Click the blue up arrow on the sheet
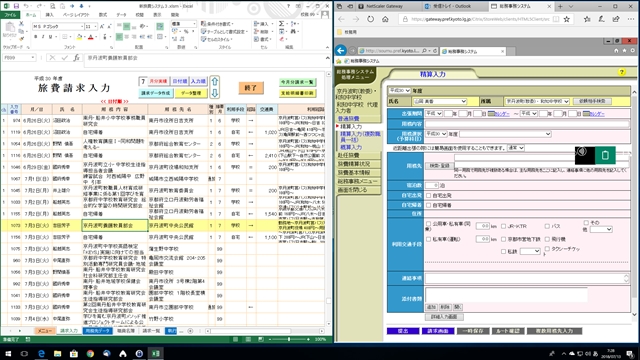The width and height of the screenshot is (640, 360). pos(215,81)
